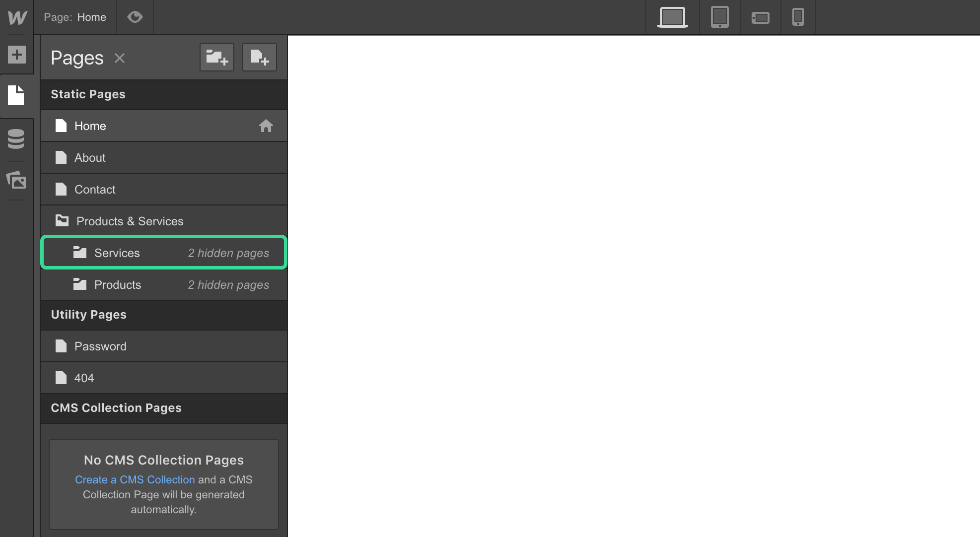Image resolution: width=980 pixels, height=537 pixels.
Task: Open the Add Elements panel
Action: 16,55
